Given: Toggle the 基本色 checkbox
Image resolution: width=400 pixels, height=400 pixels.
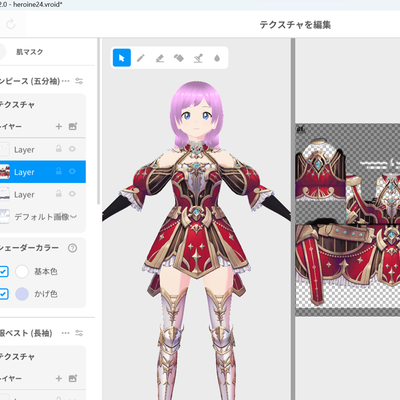Looking at the screenshot, I should [x=3, y=272].
